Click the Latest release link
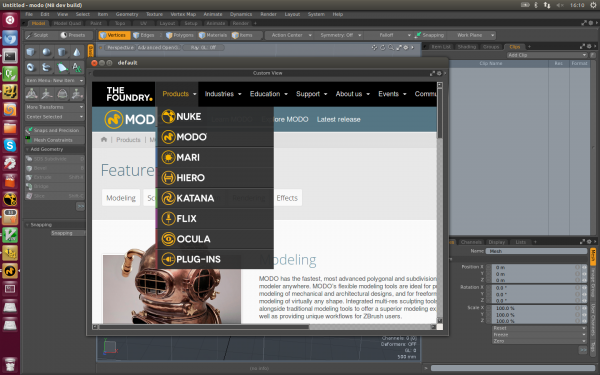 coord(338,119)
